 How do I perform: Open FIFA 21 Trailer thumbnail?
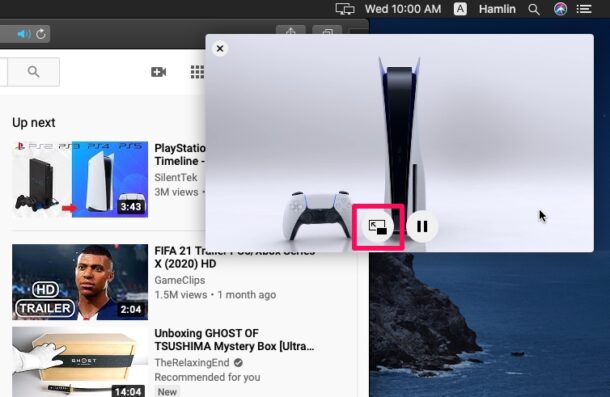[80, 282]
